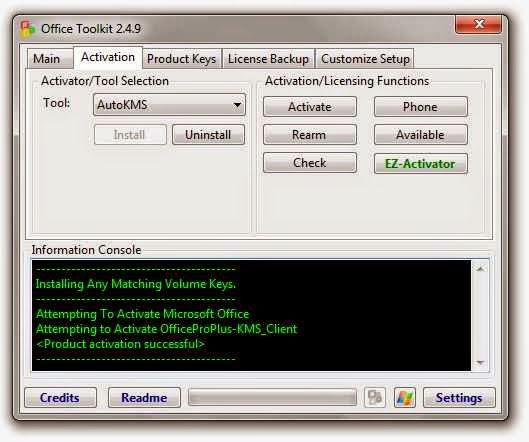Click the progress bar at the bottom
The image size is (529, 442).
coord(272,397)
